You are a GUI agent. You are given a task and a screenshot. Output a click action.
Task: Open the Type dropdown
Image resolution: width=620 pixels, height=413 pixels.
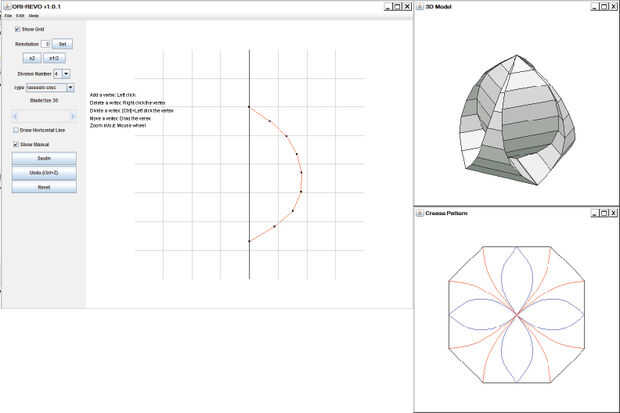(70, 87)
